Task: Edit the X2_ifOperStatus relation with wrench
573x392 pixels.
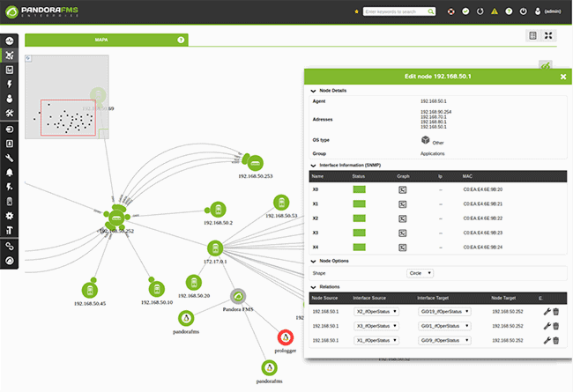Action: (547, 312)
